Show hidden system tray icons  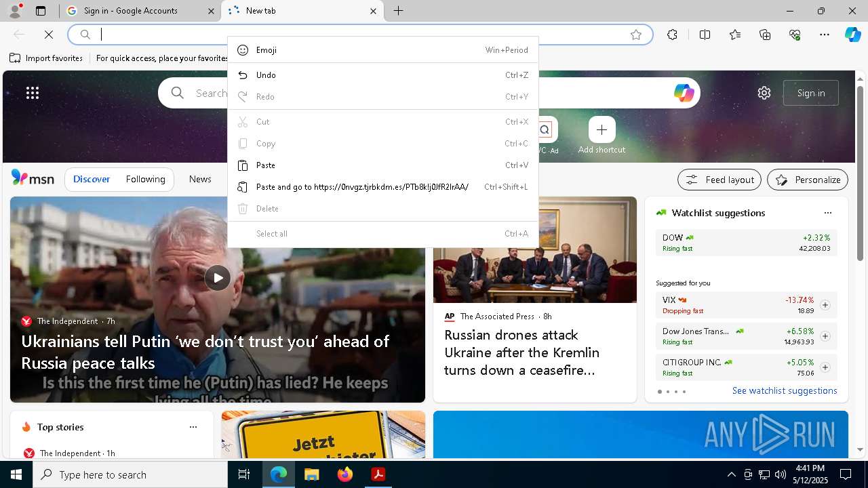click(732, 474)
